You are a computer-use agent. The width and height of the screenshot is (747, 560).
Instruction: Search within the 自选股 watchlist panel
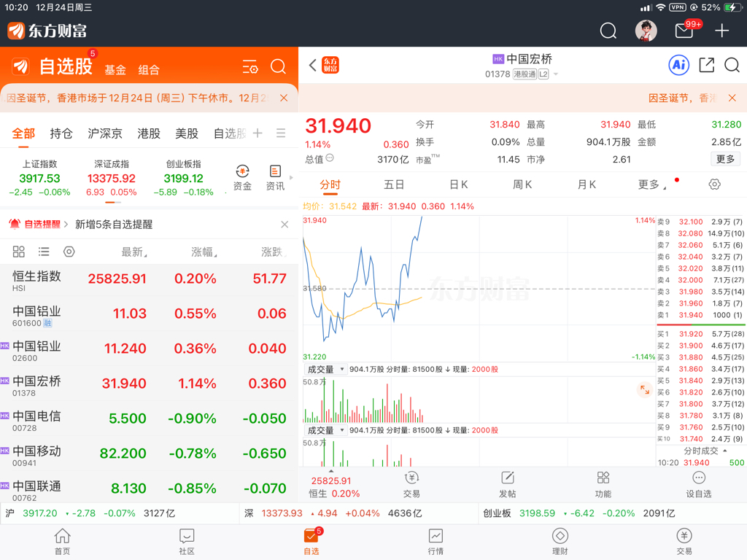pos(278,66)
